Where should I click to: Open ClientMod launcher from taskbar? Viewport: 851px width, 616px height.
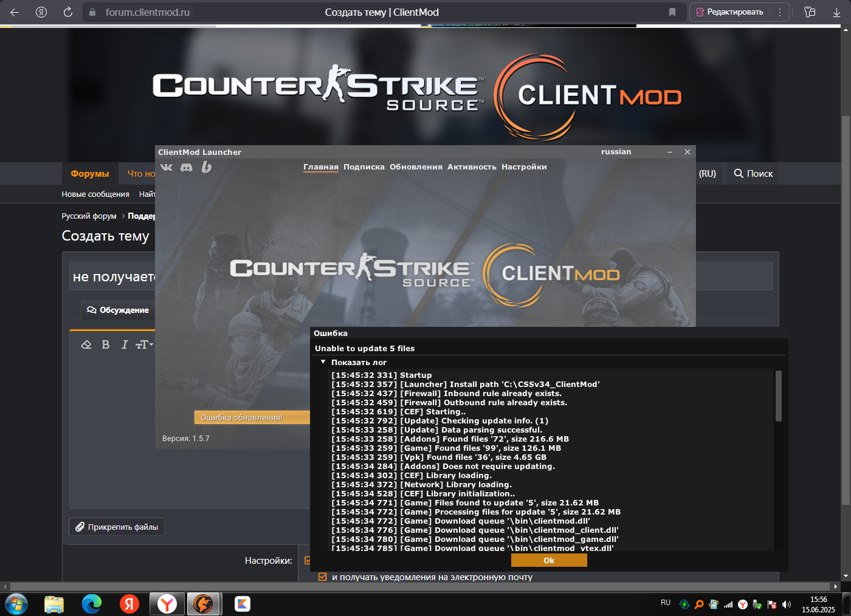(x=203, y=604)
